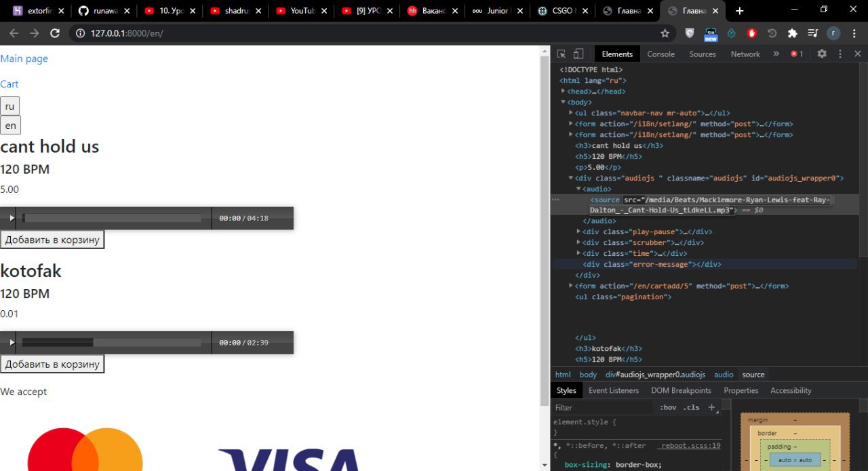Open the shield extension icon

(690, 33)
